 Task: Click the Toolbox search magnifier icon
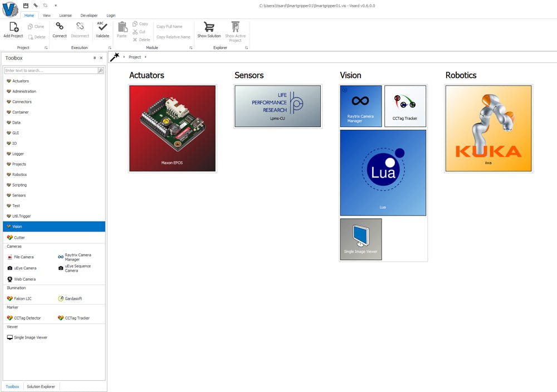click(100, 71)
